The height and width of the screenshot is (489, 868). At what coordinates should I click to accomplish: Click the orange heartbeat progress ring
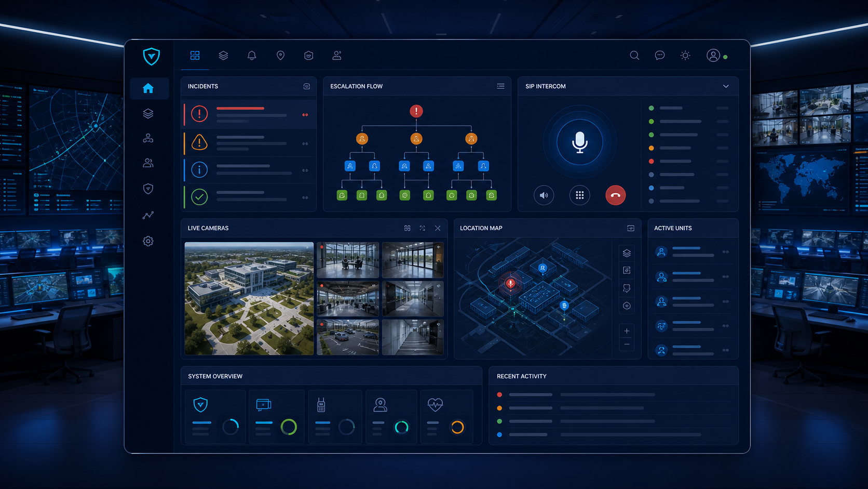(457, 427)
